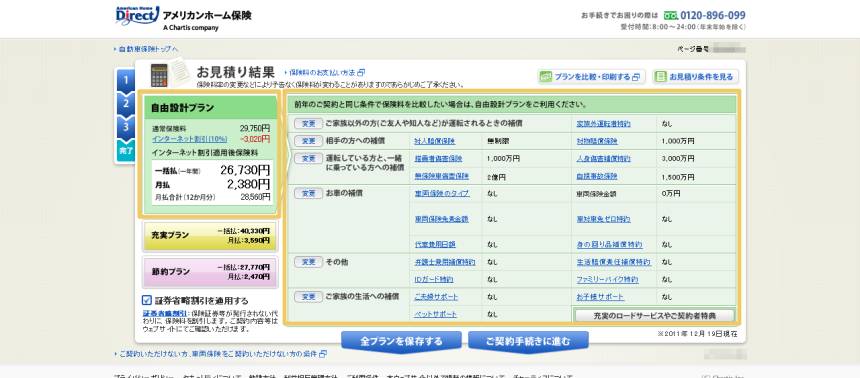The height and width of the screenshot is (378, 860).
Task: Click 変更 for 相手の方への補償 row
Action: pos(308,141)
